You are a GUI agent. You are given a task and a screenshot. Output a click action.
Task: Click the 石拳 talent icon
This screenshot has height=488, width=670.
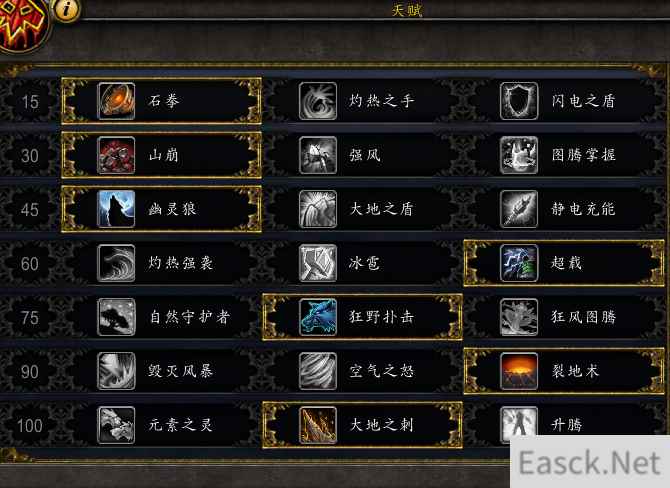coord(116,101)
